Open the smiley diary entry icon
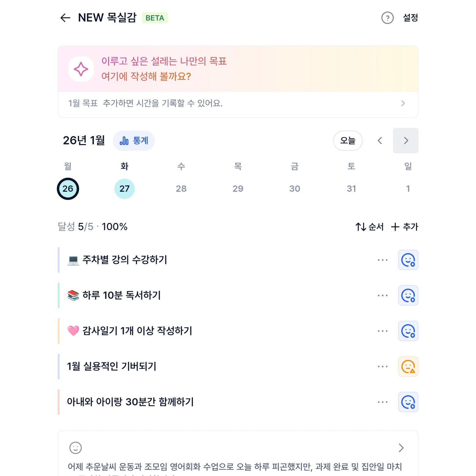The width and height of the screenshot is (476, 476). coord(75,448)
